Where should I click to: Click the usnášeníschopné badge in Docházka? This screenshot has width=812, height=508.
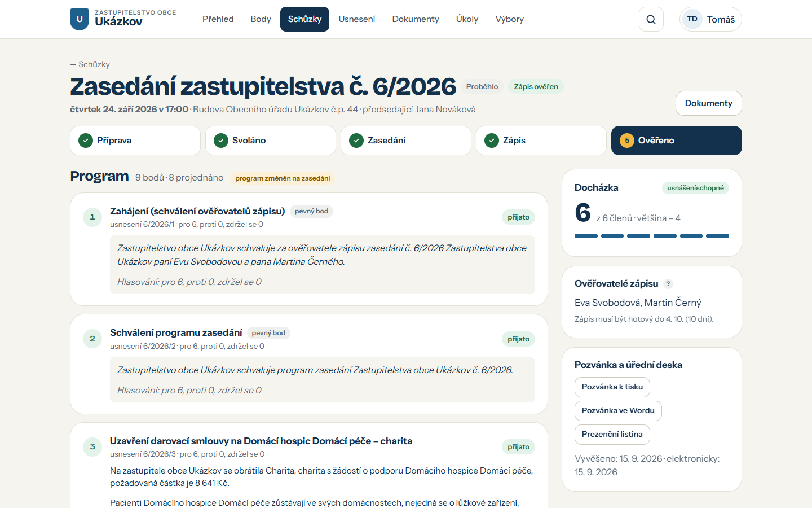coord(695,188)
